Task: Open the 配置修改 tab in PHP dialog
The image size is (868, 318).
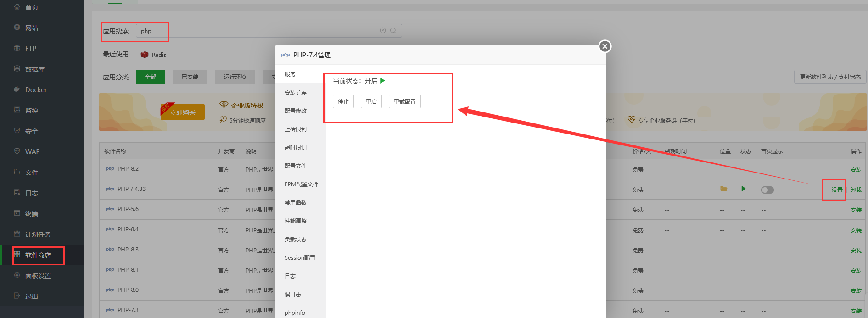Action: coord(295,111)
